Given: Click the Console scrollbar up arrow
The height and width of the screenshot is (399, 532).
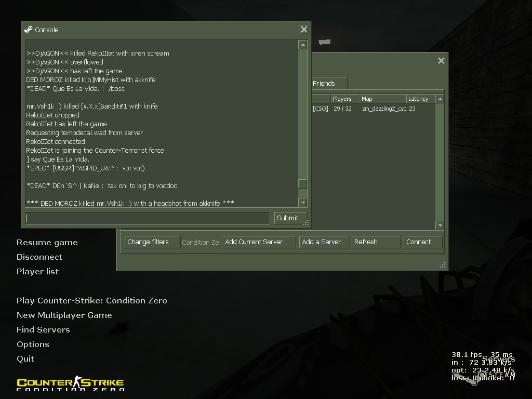Looking at the screenshot, I should pyautogui.click(x=303, y=45).
